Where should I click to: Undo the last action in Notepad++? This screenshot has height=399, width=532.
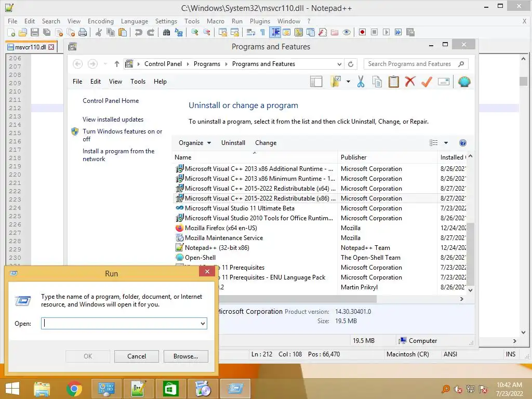[x=138, y=32]
